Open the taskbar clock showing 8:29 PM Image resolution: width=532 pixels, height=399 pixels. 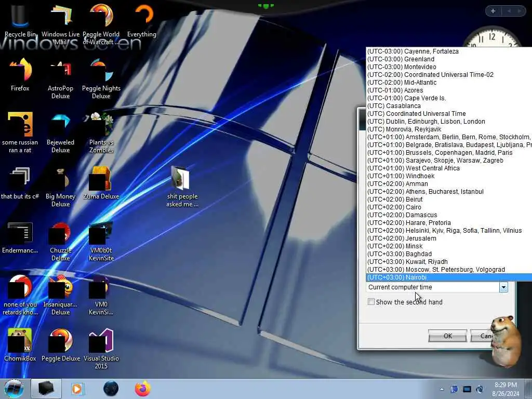click(506, 389)
